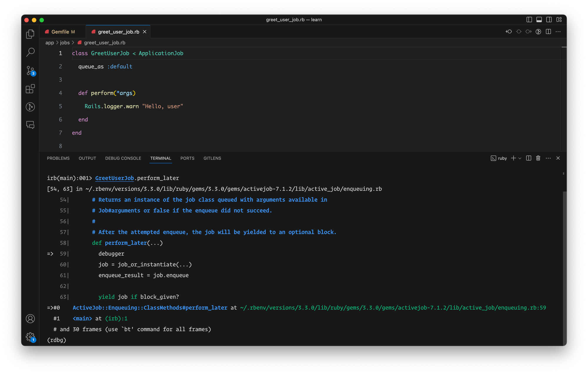Click the open changes middle commit icon
The height and width of the screenshot is (374, 588).
click(x=519, y=32)
